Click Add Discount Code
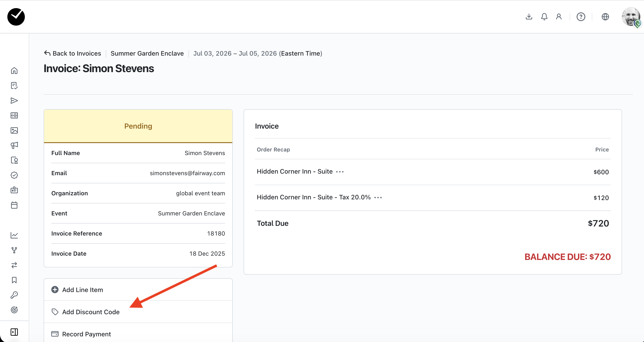 pos(91,312)
